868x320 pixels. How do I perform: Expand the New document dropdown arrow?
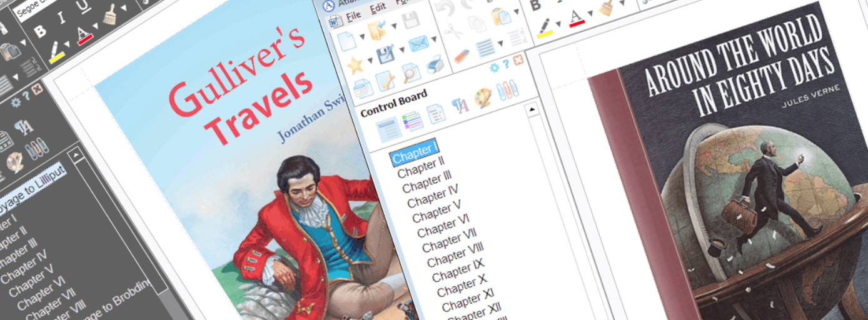coord(361,36)
